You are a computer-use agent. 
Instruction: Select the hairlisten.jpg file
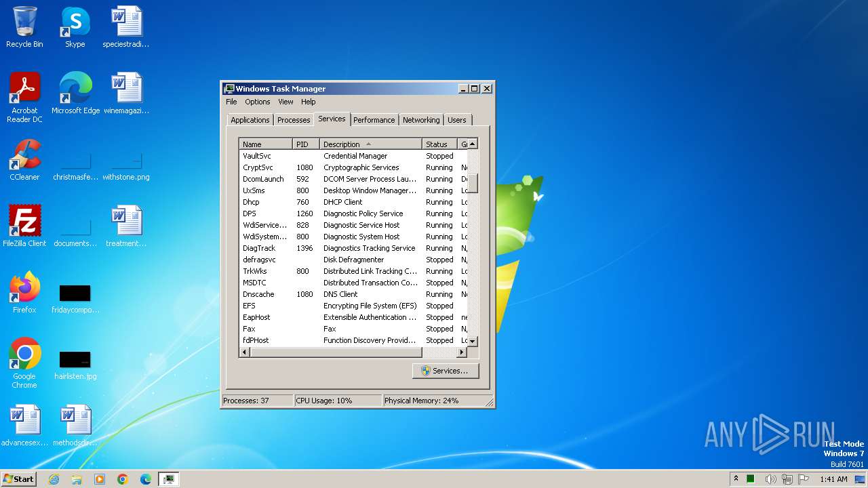75,365
